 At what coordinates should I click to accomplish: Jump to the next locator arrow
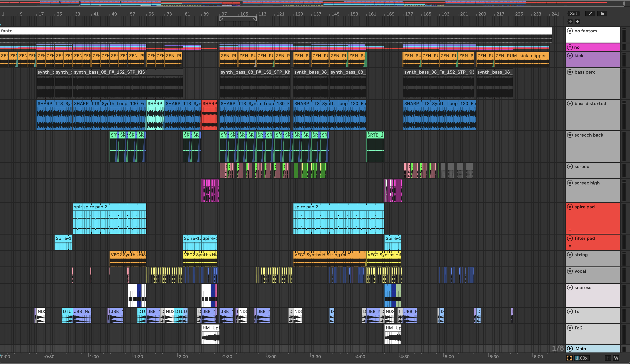577,22
